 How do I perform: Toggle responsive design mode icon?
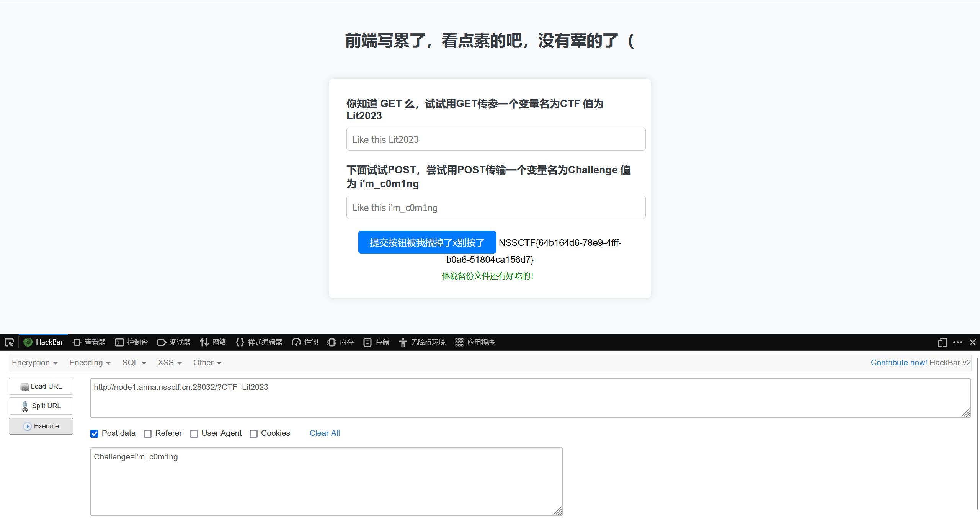click(x=942, y=342)
